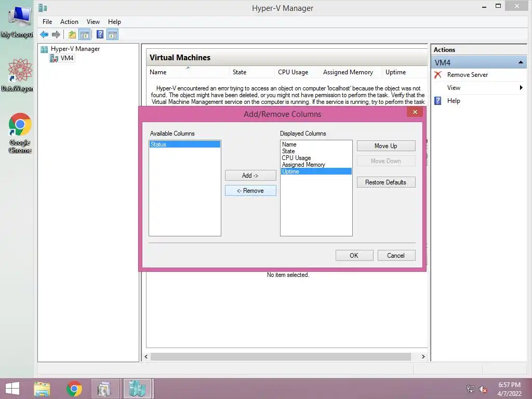
Task: Open the blue Help toolbar icon
Action: 100,35
